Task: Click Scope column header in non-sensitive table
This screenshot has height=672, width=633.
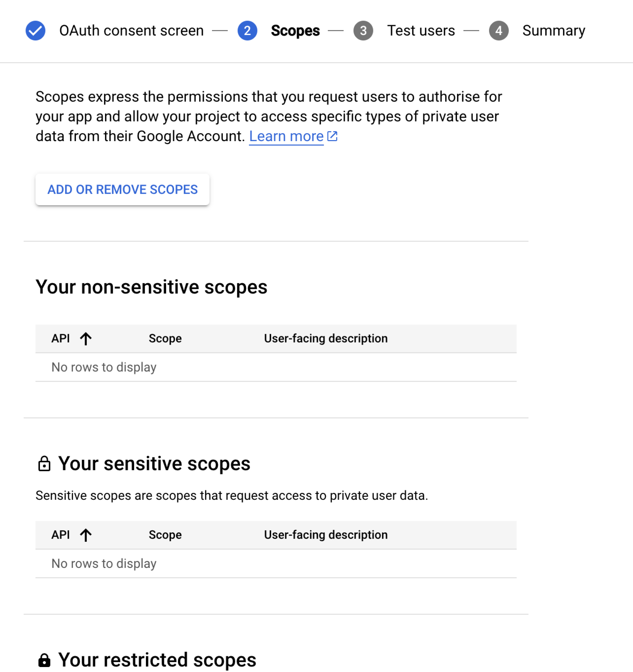Action: (x=165, y=339)
